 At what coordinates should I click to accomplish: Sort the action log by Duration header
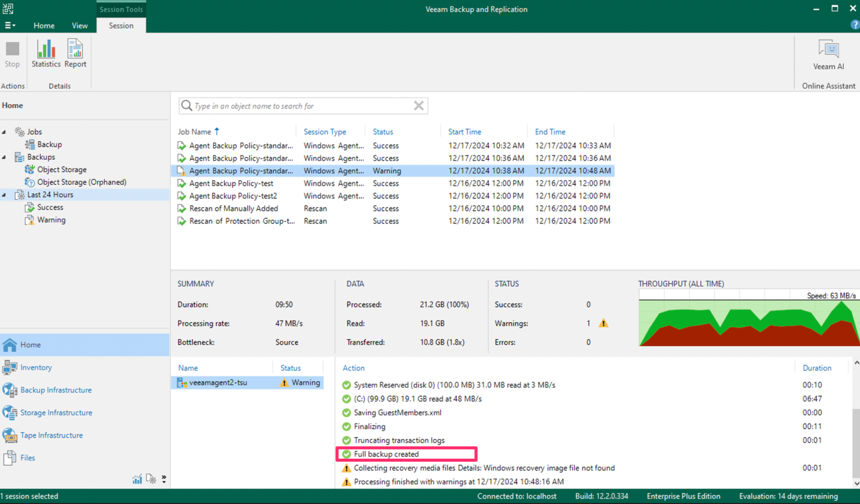pos(817,368)
